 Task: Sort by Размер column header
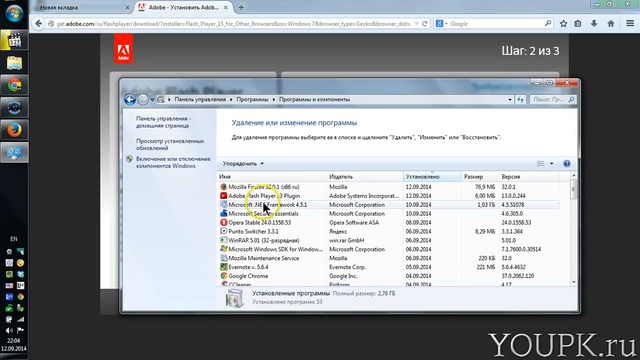[x=480, y=177]
